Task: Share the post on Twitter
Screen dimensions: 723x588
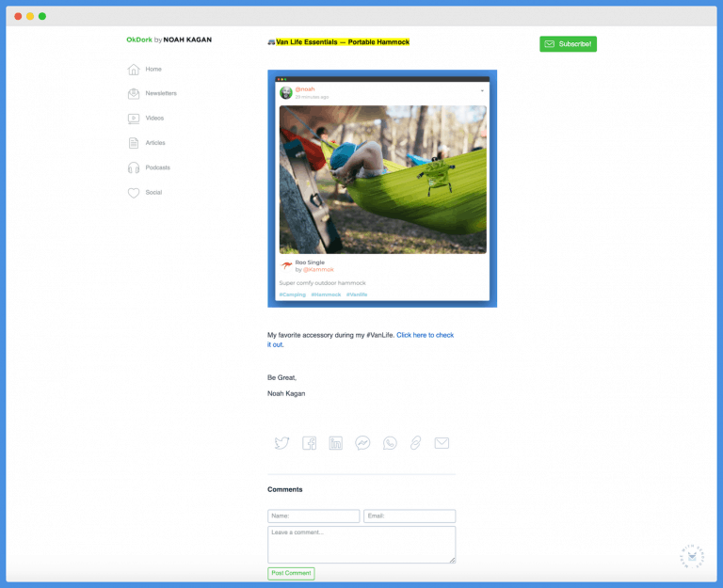Action: [281, 443]
